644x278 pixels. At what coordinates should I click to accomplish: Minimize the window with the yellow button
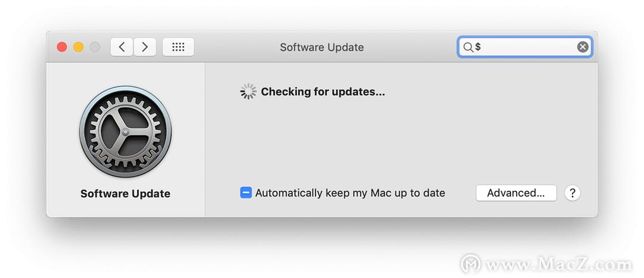(79, 47)
